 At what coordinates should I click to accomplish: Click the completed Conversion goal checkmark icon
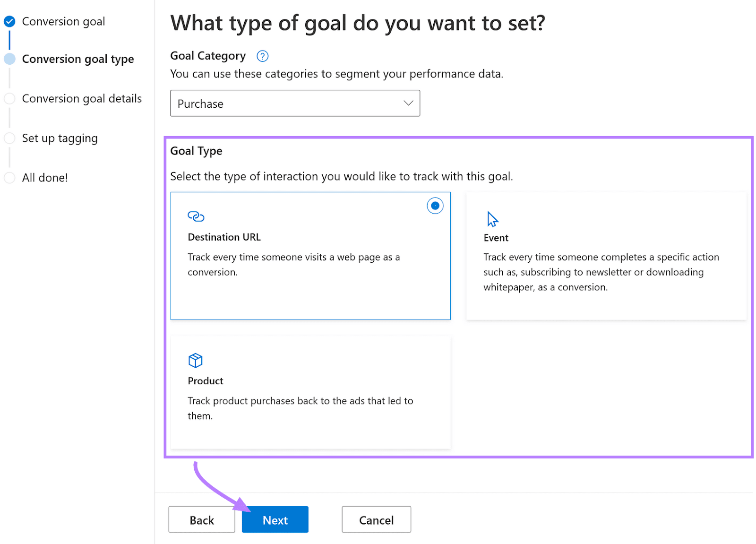point(9,21)
